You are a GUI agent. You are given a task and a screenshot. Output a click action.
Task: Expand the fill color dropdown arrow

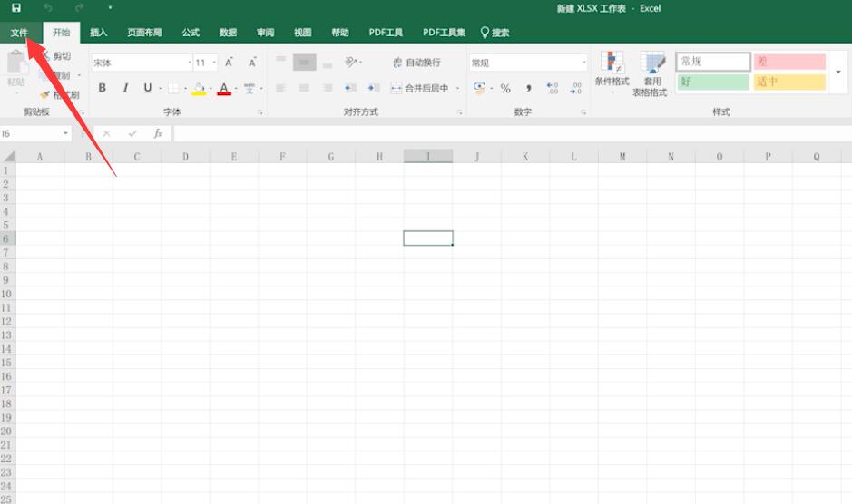[x=211, y=88]
